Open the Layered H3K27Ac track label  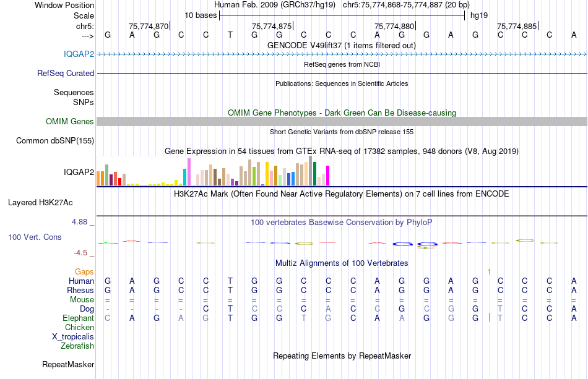[x=40, y=203]
